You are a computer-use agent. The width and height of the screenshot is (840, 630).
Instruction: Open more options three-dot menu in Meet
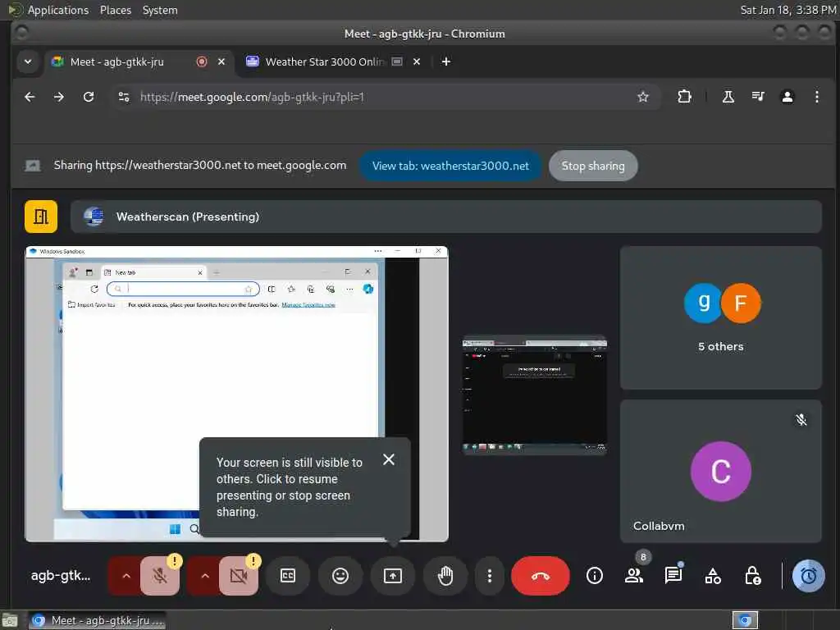click(x=489, y=576)
